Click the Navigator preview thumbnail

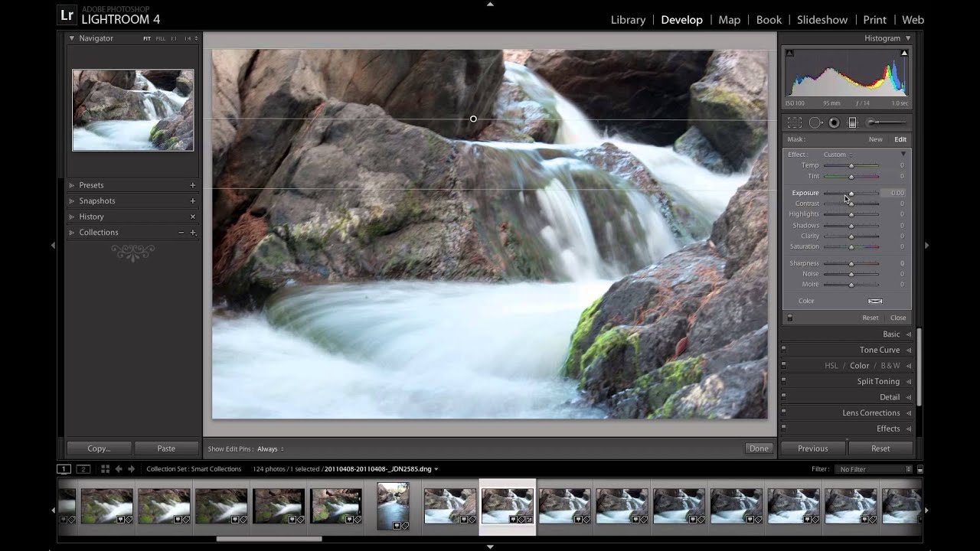pyautogui.click(x=133, y=110)
